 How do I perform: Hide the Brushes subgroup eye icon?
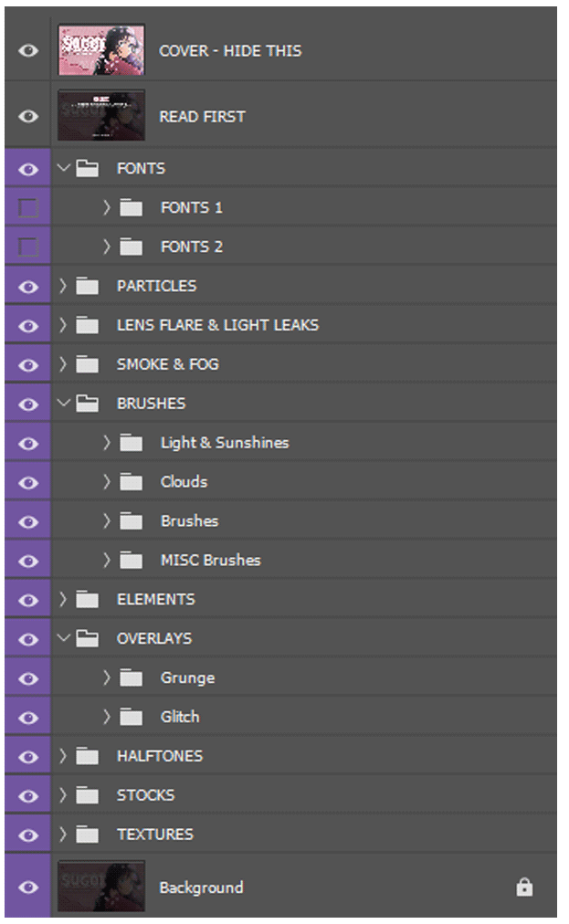pyautogui.click(x=27, y=522)
